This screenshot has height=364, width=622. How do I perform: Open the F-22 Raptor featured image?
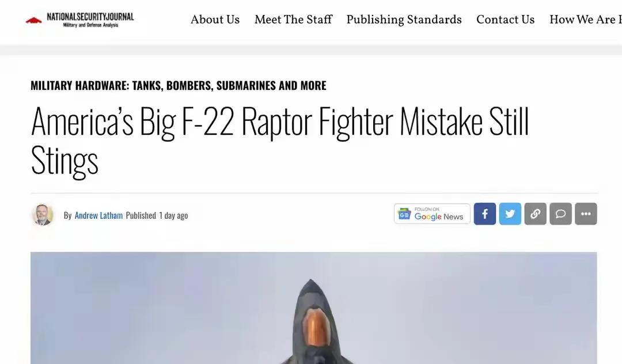pyautogui.click(x=314, y=308)
